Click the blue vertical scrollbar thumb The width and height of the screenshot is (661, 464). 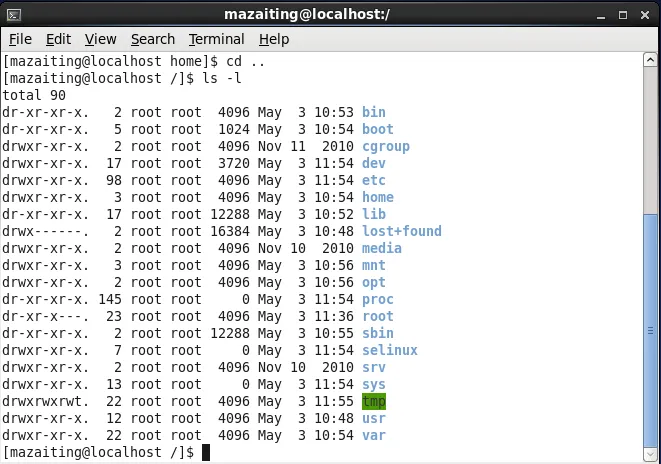pyautogui.click(x=650, y=331)
